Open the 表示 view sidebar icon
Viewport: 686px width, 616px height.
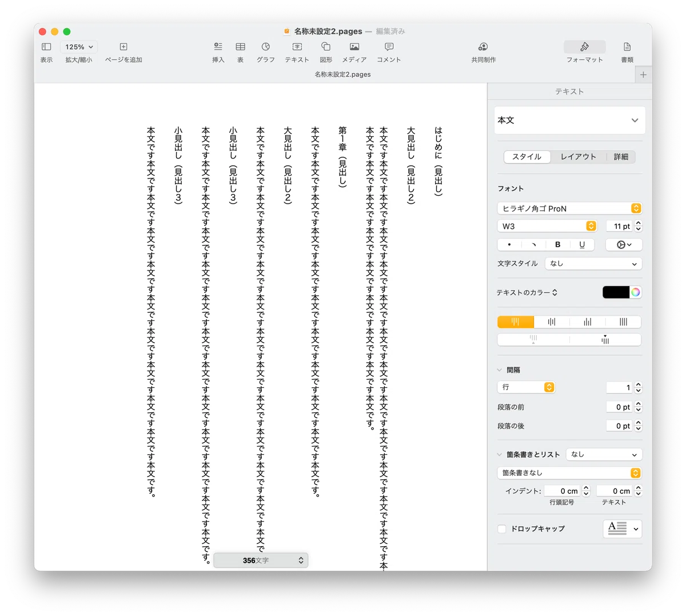pos(46,47)
